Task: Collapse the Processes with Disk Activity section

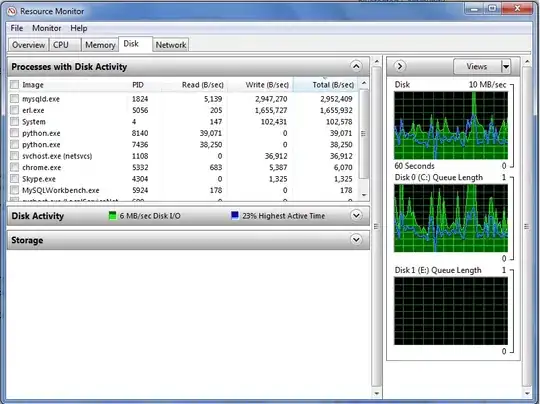Action: point(356,66)
